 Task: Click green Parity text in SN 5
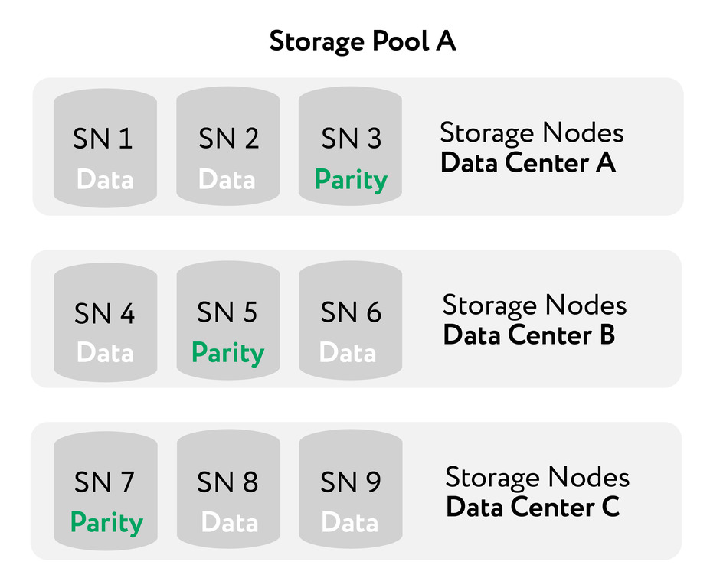(227, 354)
